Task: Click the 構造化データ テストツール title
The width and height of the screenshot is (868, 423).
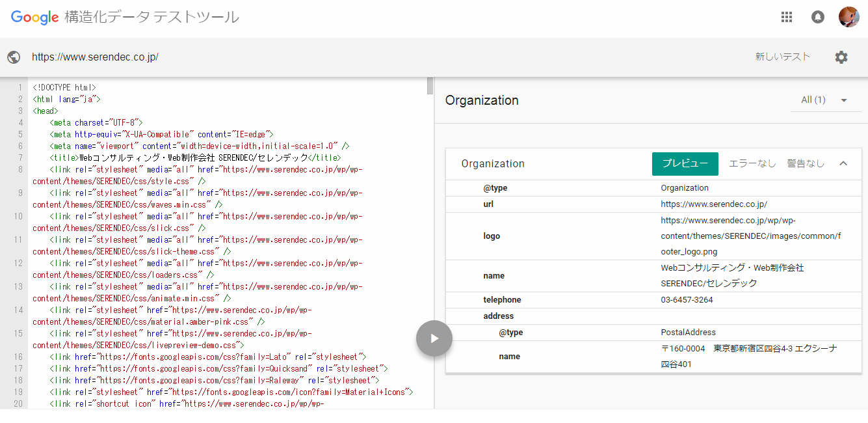Action: [x=152, y=18]
